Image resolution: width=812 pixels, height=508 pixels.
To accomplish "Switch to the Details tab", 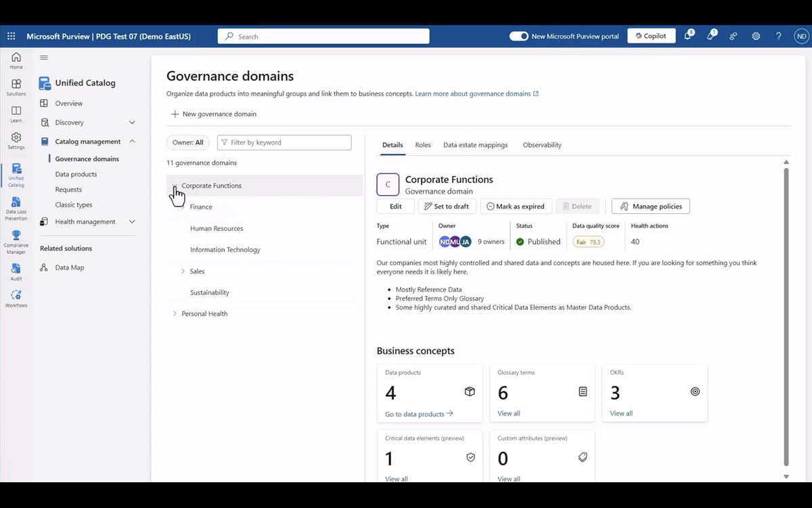I will tap(392, 145).
